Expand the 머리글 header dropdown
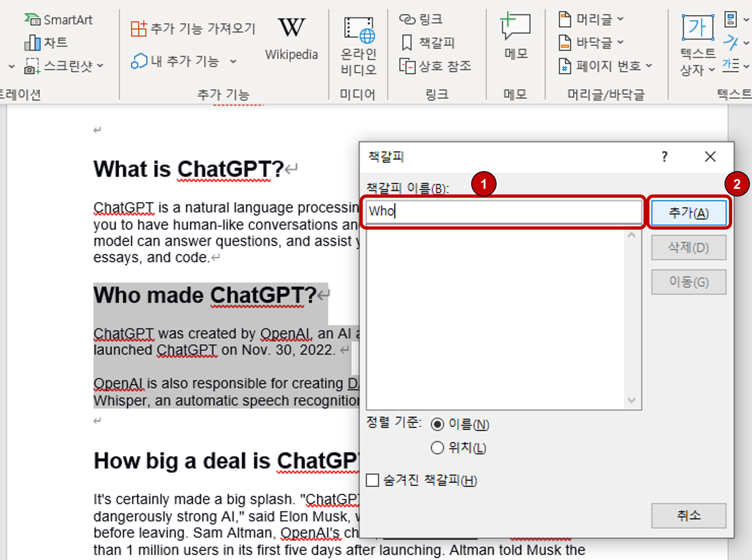 pos(620,19)
